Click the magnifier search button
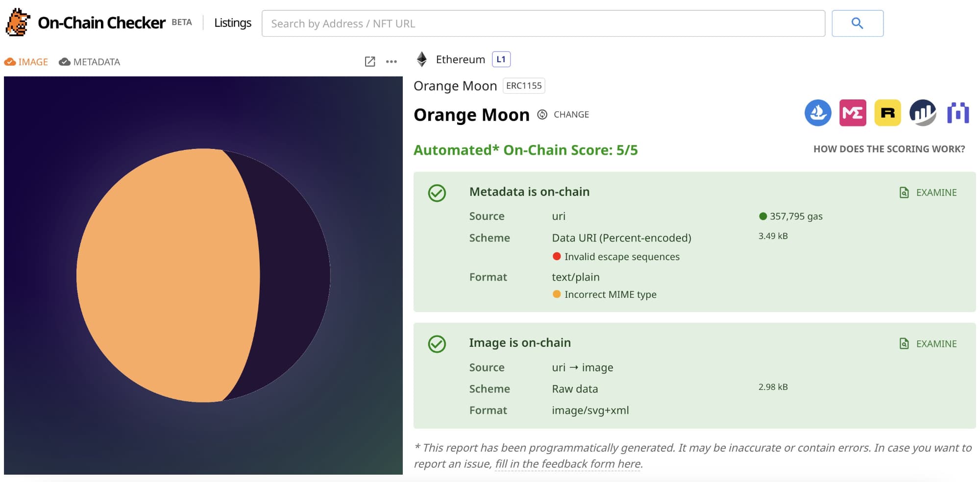 [857, 23]
